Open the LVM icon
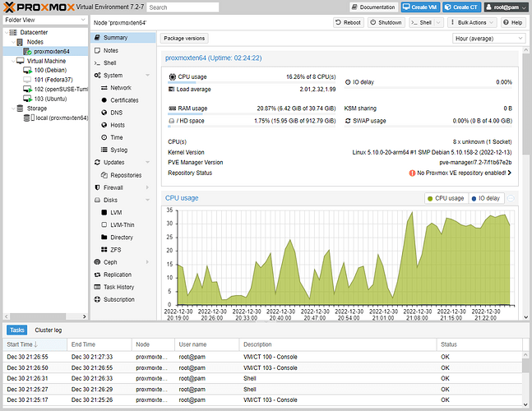This screenshot has width=532, height=411. click(x=104, y=212)
